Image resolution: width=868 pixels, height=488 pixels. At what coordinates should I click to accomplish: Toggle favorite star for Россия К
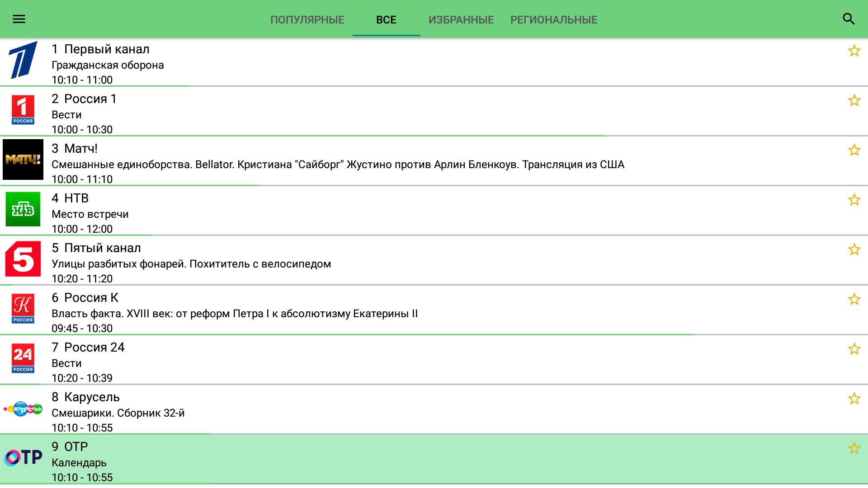tap(854, 299)
